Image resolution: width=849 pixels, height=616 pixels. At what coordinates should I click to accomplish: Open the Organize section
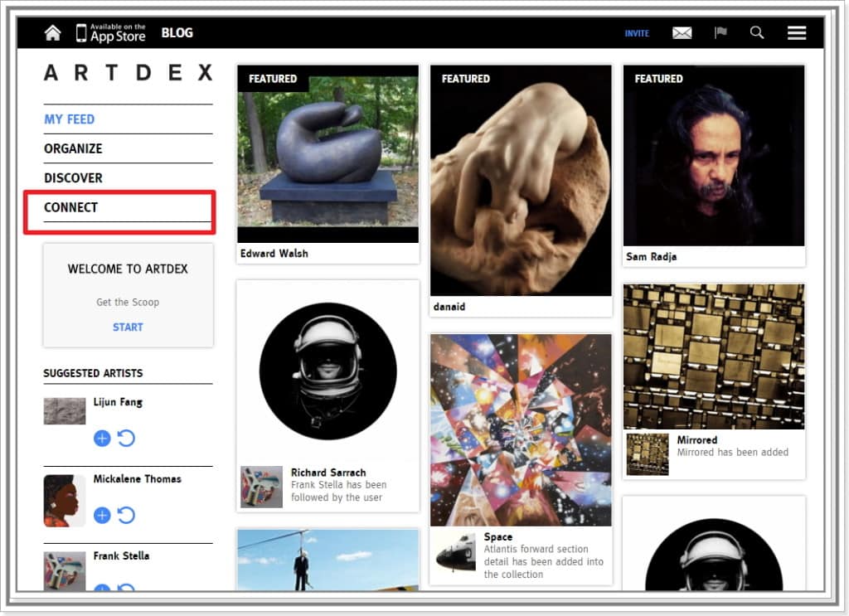[x=73, y=148]
